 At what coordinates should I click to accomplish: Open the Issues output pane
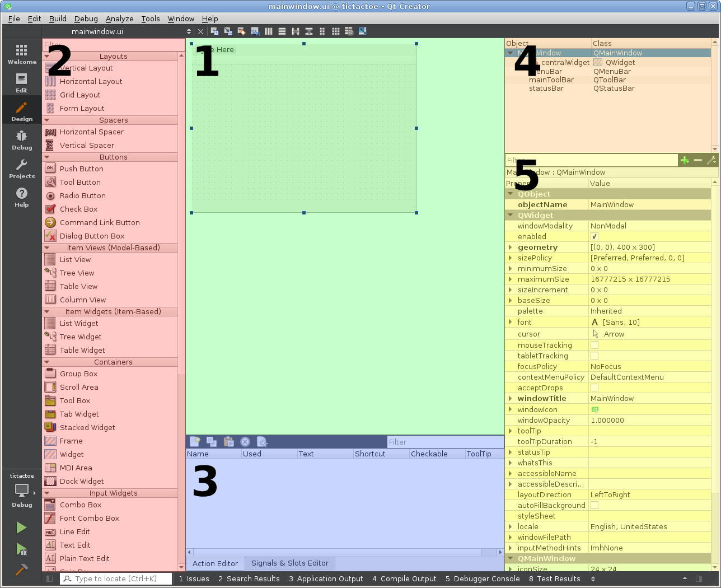point(194,579)
